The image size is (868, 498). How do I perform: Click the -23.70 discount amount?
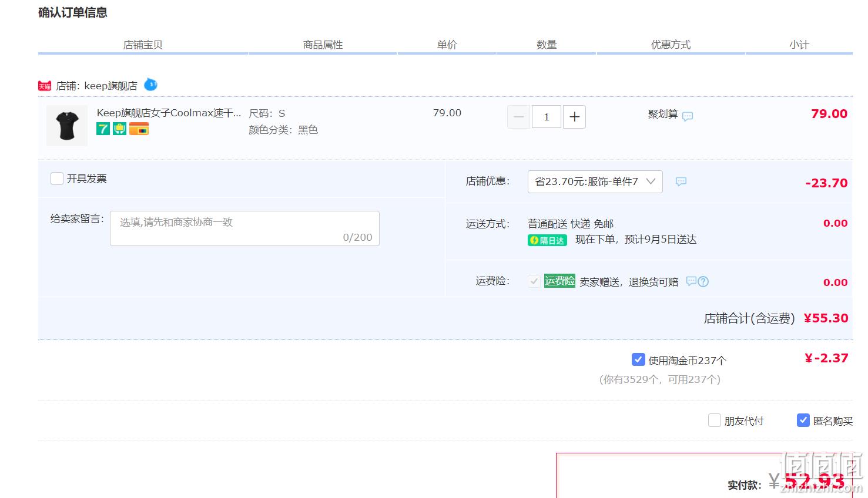[826, 183]
